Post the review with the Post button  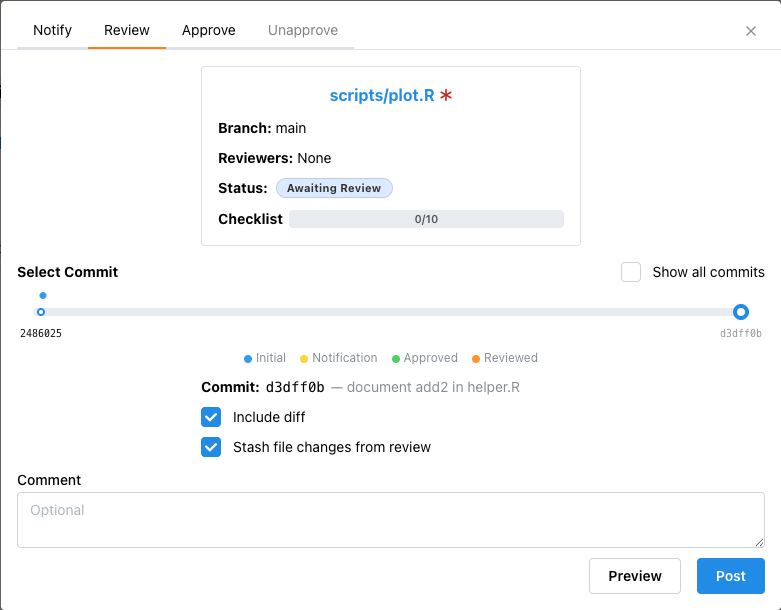tap(730, 576)
